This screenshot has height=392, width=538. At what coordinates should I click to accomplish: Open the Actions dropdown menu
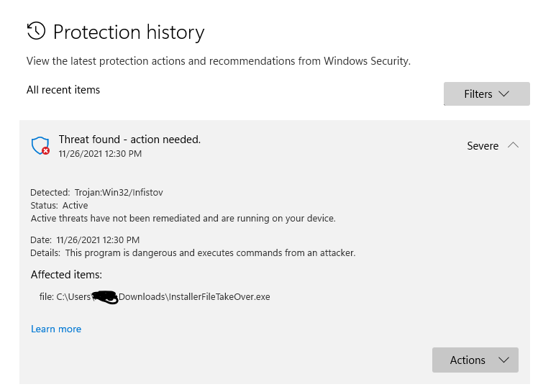coord(475,360)
